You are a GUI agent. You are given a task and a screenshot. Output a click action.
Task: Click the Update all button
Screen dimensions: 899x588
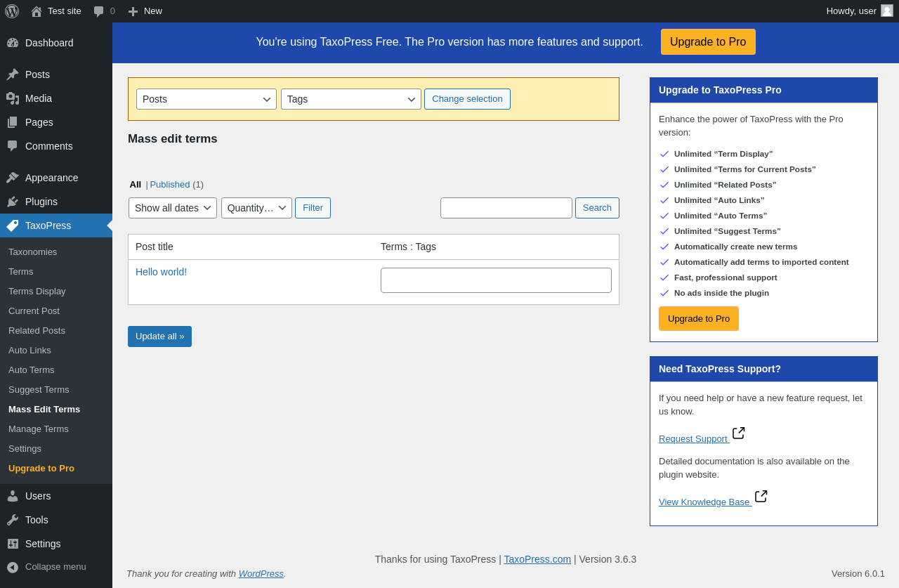pos(159,337)
